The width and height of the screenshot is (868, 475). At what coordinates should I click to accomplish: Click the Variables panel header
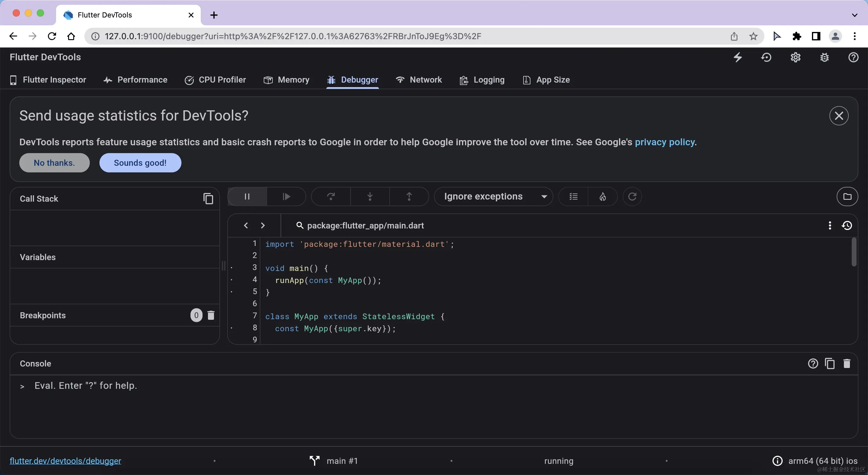point(115,257)
